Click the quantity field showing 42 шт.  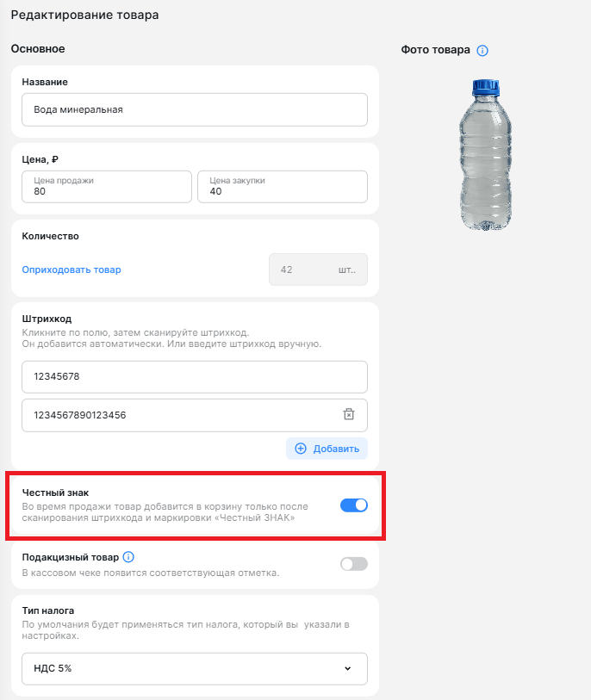318,269
